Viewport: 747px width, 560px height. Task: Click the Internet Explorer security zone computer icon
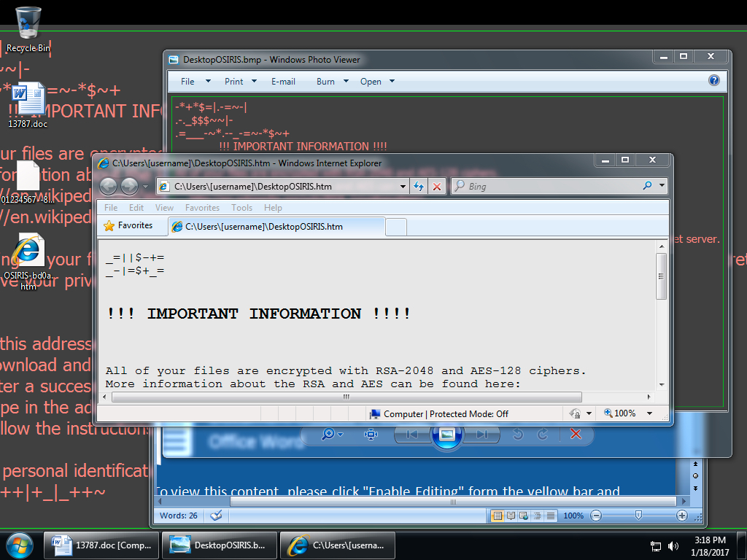375,414
